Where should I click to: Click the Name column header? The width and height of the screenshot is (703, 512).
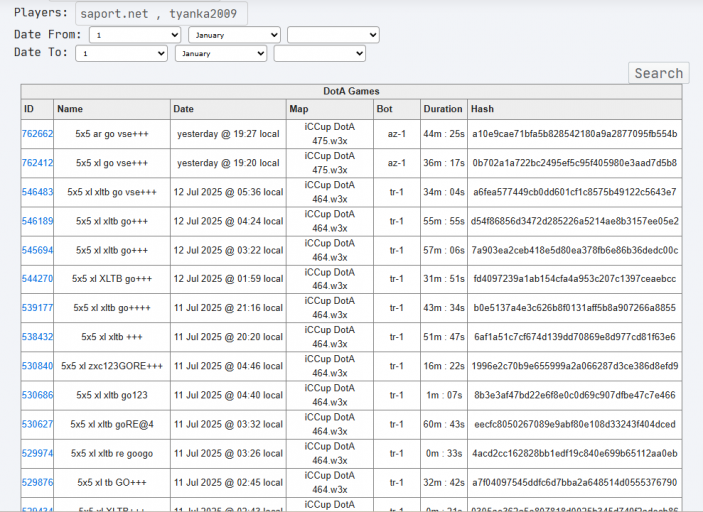click(112, 109)
